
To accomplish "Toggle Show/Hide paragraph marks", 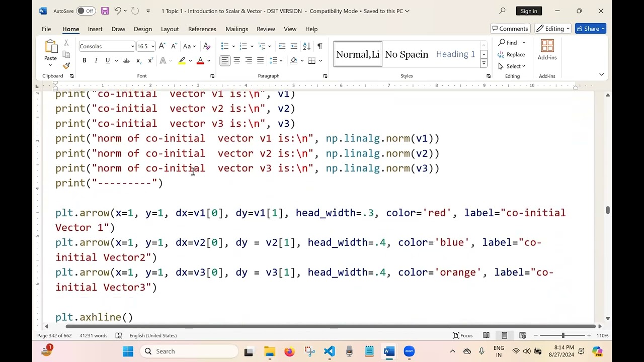I will click(319, 46).
